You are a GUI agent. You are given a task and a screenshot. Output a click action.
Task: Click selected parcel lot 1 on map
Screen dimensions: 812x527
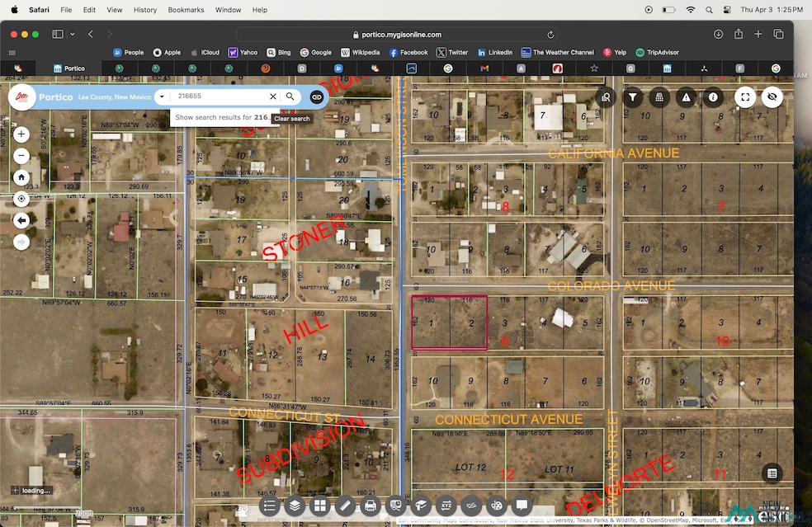point(431,322)
